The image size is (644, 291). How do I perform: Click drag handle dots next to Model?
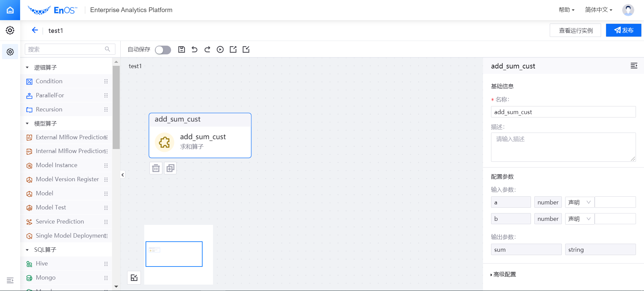(x=106, y=194)
